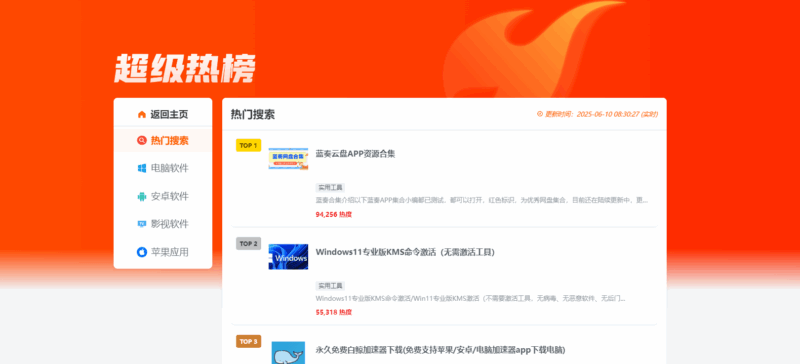The height and width of the screenshot is (364, 800).
Task: Click the clock icon next to 更新时间
Action: [x=540, y=114]
